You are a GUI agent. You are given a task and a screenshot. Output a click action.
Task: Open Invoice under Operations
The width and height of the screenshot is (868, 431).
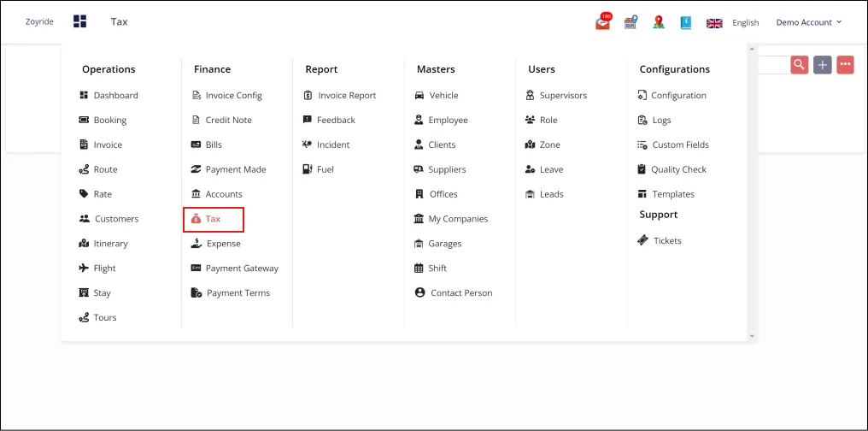pos(101,145)
